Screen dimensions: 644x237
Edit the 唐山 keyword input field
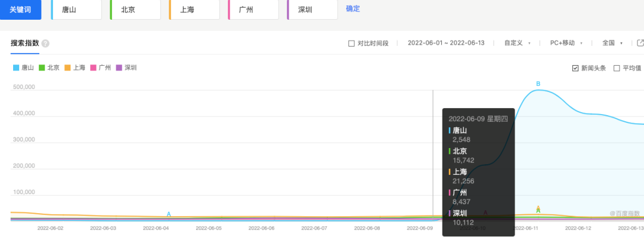tap(76, 10)
